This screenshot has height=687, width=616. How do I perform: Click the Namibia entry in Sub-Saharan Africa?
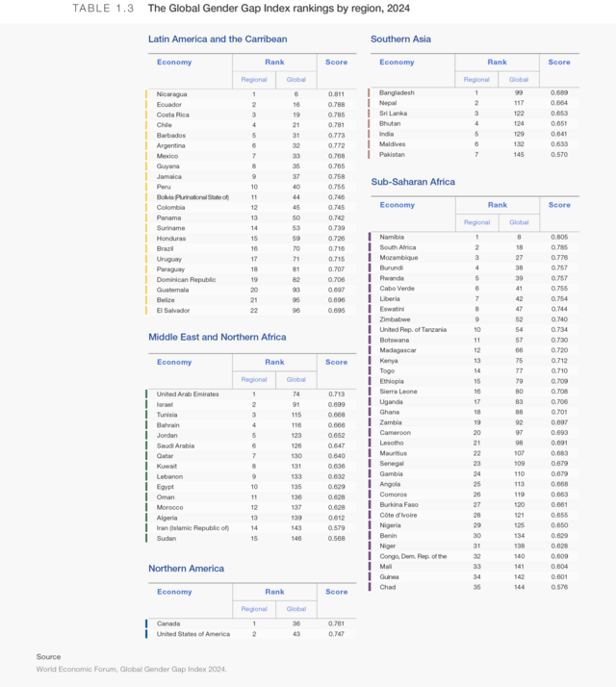tap(392, 237)
